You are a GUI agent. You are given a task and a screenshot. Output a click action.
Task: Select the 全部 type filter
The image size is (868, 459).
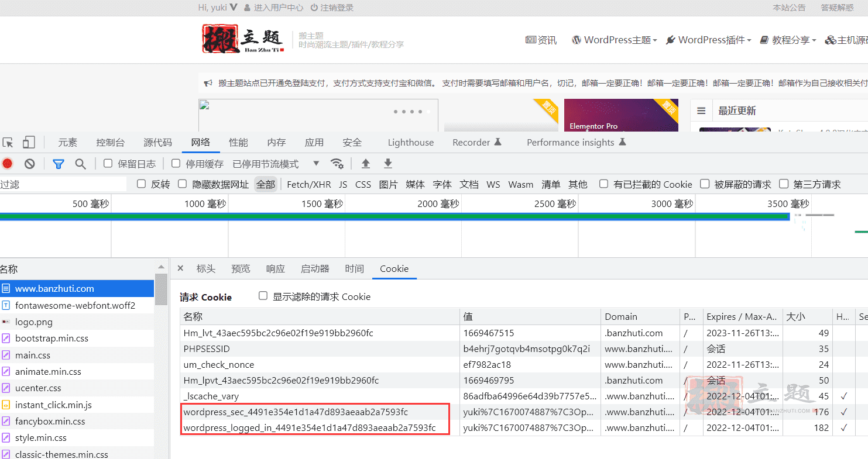[x=265, y=184]
